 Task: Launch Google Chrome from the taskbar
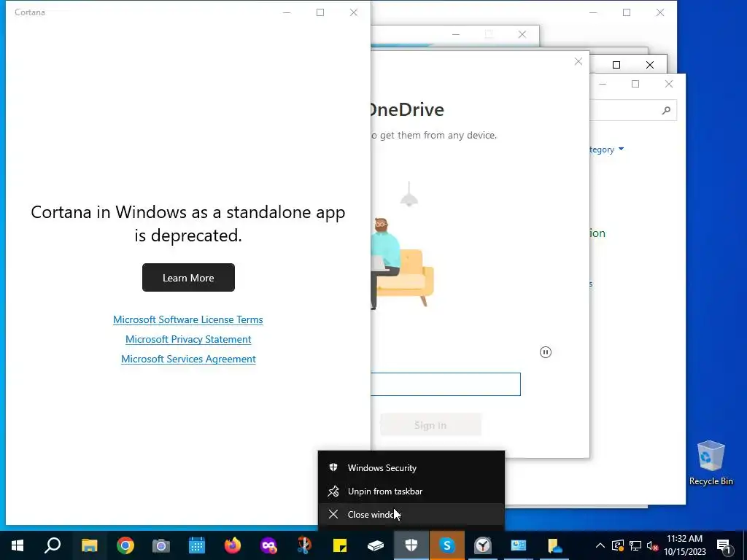(x=125, y=545)
